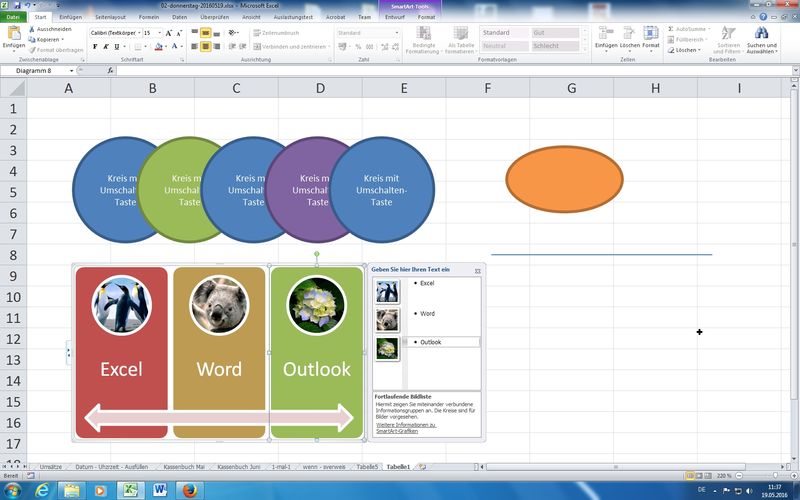
Task: Click the Kopieren copy icon
Action: pos(31,39)
